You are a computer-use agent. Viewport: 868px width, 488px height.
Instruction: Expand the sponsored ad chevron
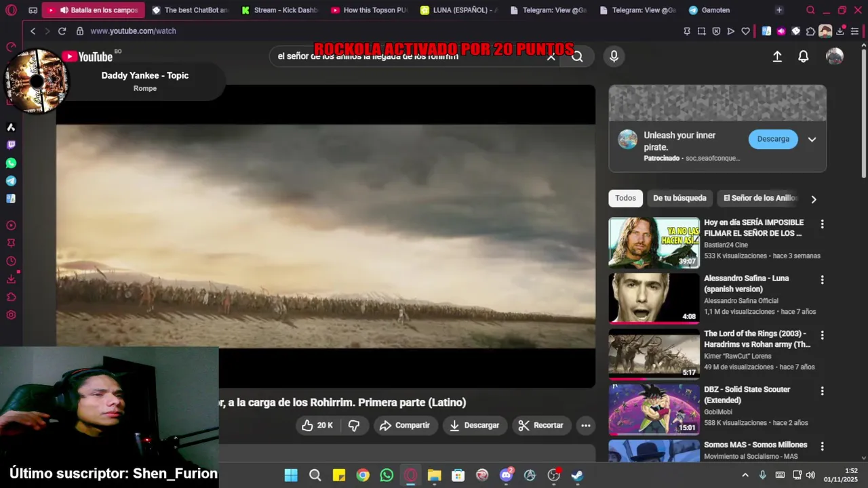(x=812, y=140)
